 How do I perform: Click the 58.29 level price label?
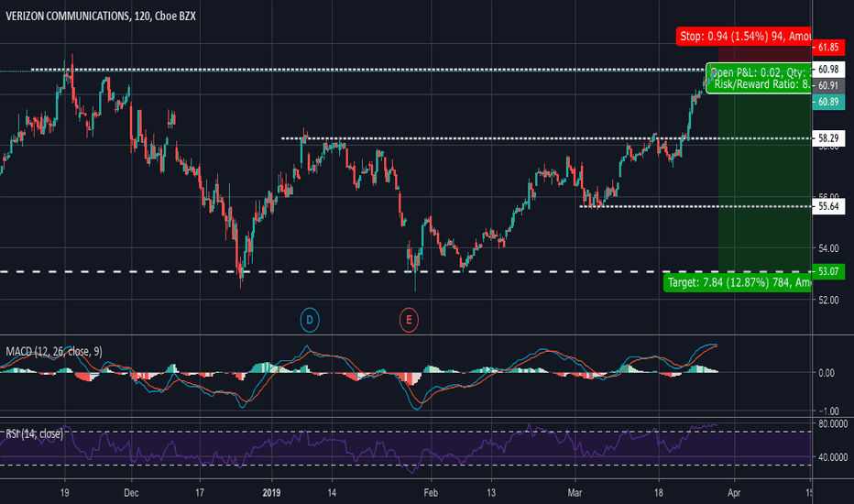828,138
